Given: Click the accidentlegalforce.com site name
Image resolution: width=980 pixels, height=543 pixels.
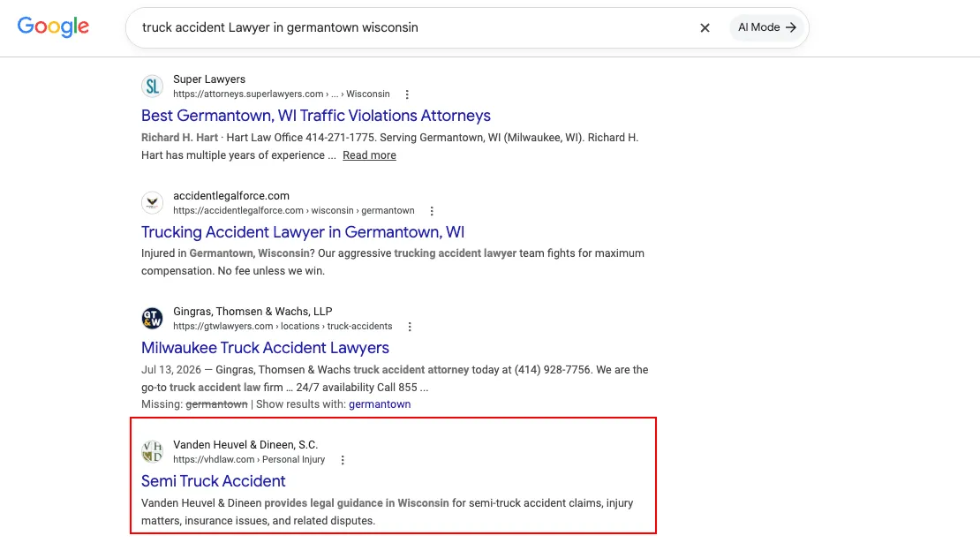Looking at the screenshot, I should tap(231, 196).
